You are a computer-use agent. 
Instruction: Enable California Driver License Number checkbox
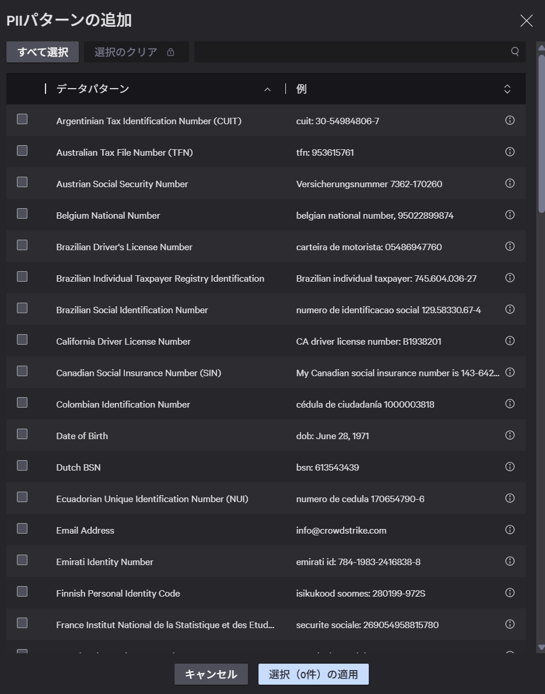tap(22, 339)
